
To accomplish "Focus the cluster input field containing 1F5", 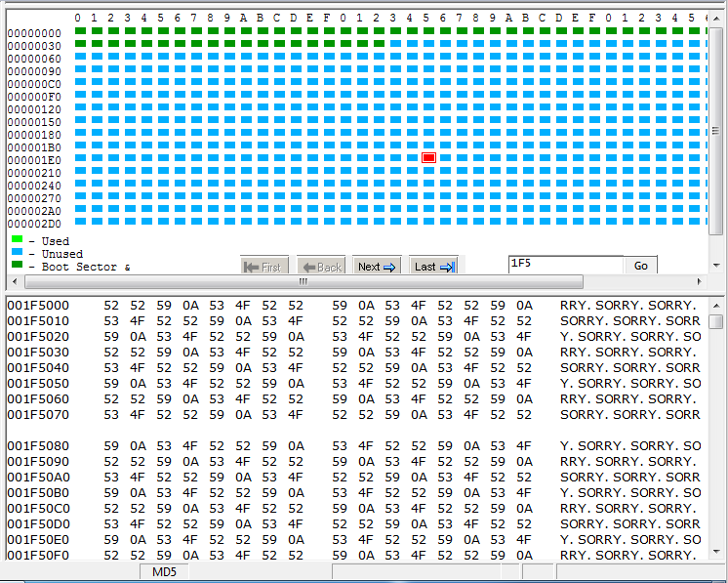I will click(x=565, y=265).
